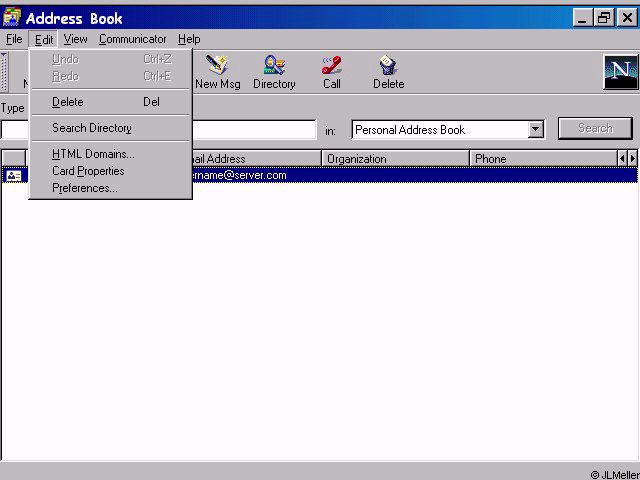
Task: Minimize the Address Book window
Action: 582,18
